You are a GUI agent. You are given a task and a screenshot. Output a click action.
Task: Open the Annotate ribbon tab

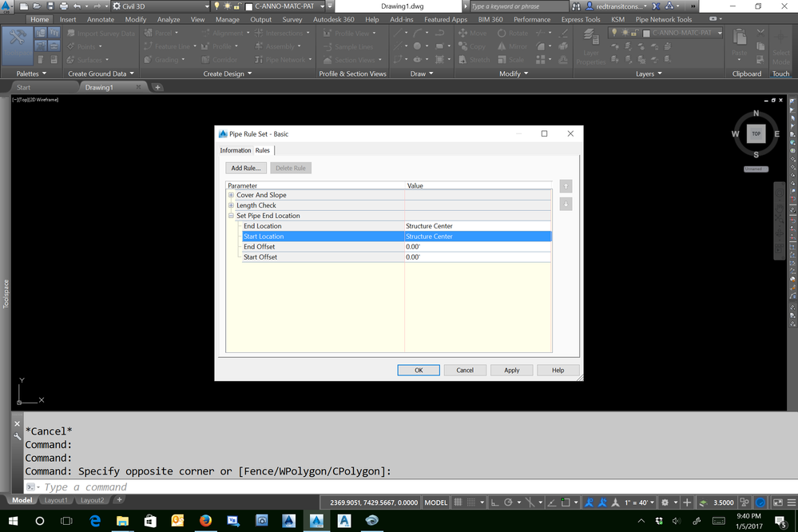coord(101,19)
